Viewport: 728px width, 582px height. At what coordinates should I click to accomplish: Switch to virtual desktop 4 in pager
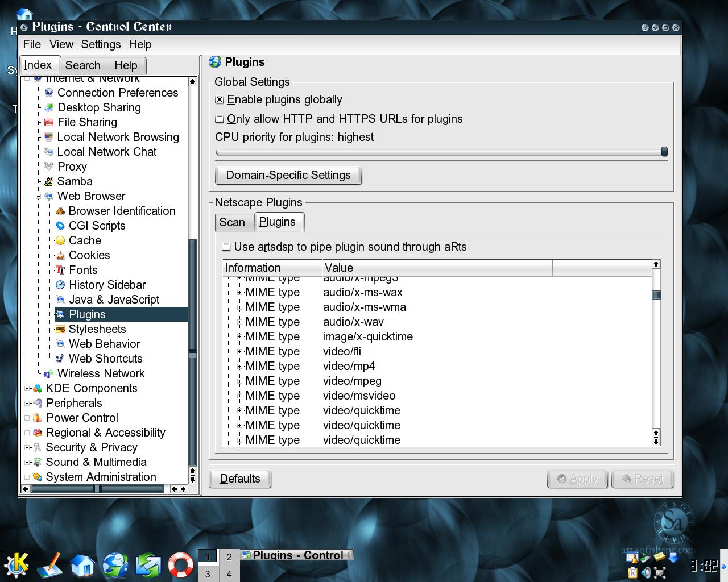coord(229,574)
